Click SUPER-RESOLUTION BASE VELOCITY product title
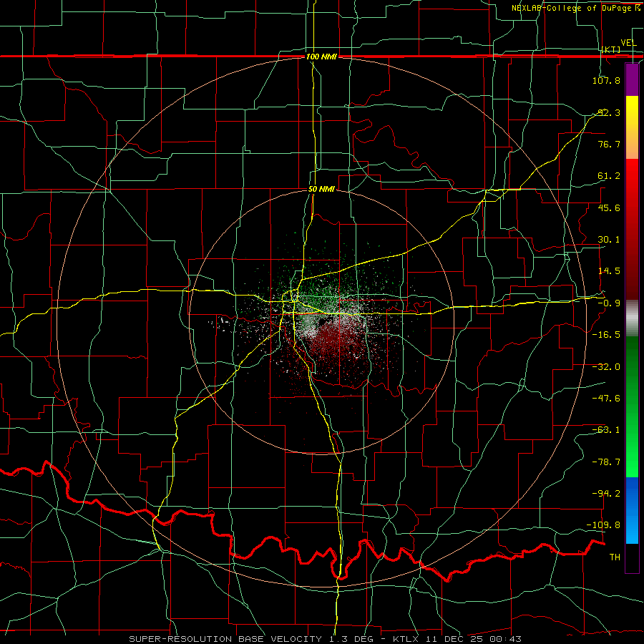 225,639
